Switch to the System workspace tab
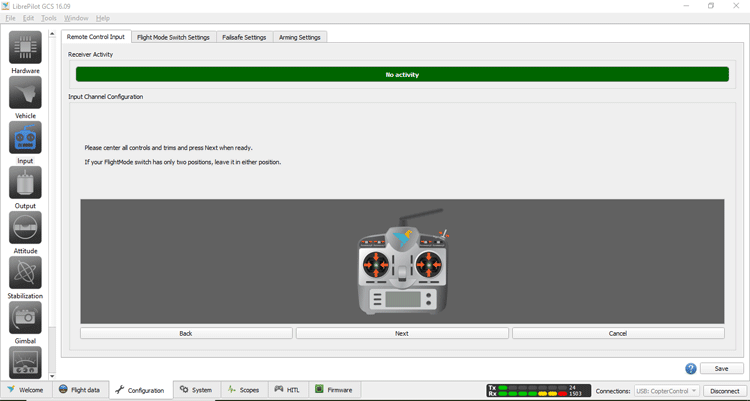Image resolution: width=750 pixels, height=401 pixels. click(196, 390)
